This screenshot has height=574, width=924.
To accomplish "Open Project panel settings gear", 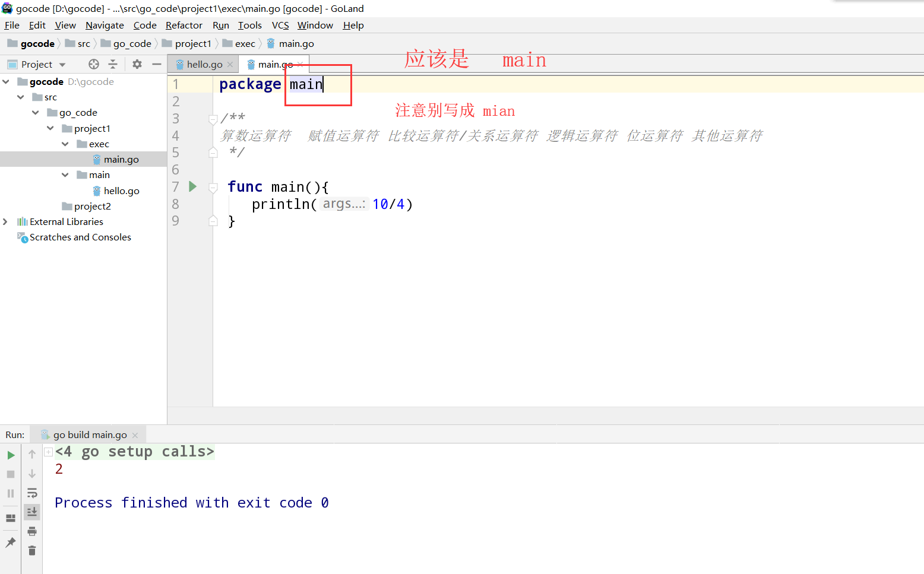I will tap(137, 64).
